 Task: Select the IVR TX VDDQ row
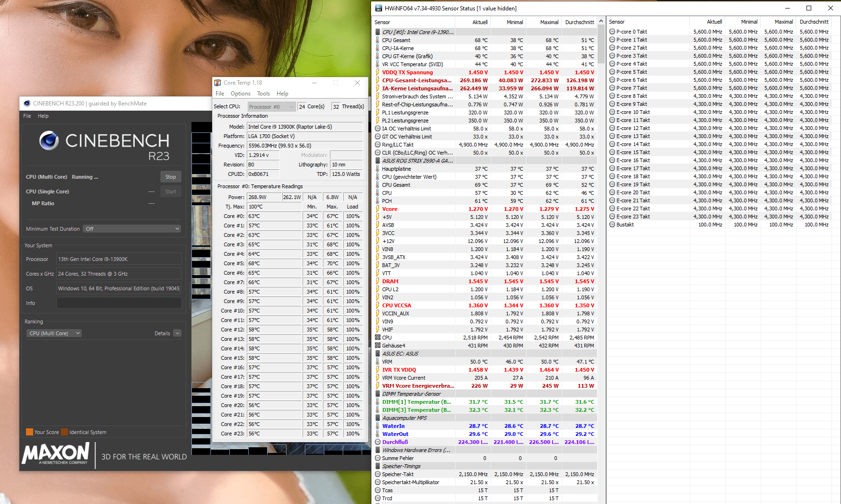pyautogui.click(x=485, y=370)
